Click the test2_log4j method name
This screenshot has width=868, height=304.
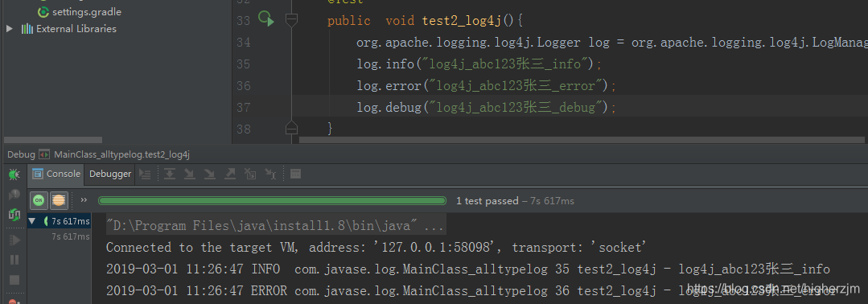pos(462,21)
